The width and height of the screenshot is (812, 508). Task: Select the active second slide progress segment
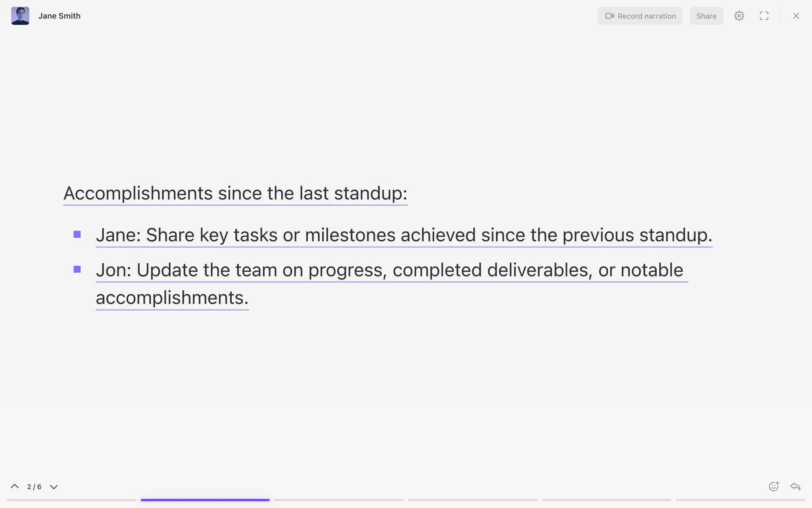click(205, 500)
